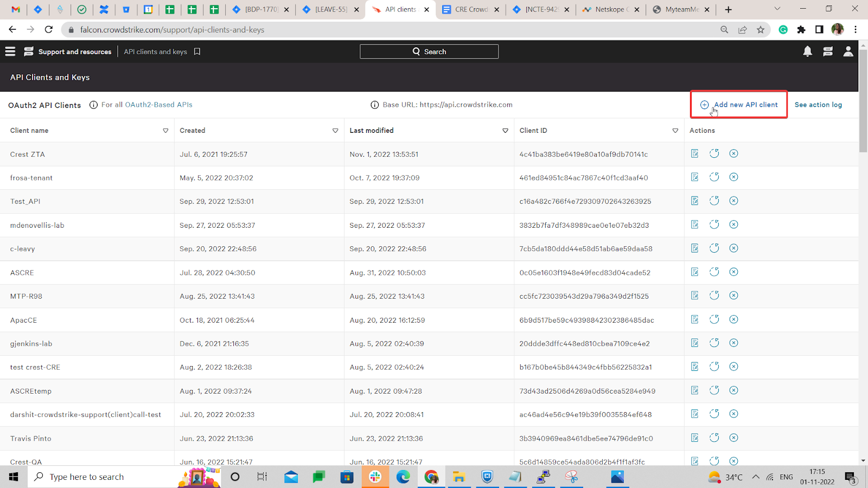
Task: Open the Windows Start menu
Action: (x=14, y=477)
